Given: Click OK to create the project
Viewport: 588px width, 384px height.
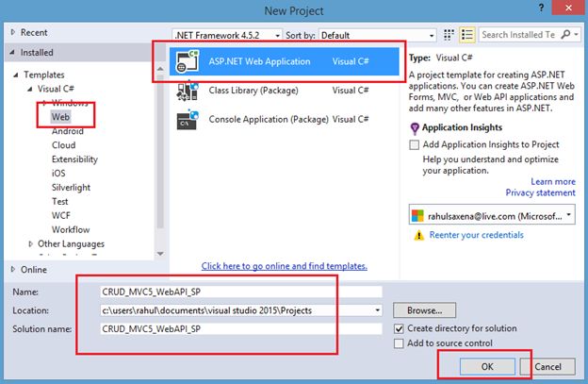Looking at the screenshot, I should point(487,366).
